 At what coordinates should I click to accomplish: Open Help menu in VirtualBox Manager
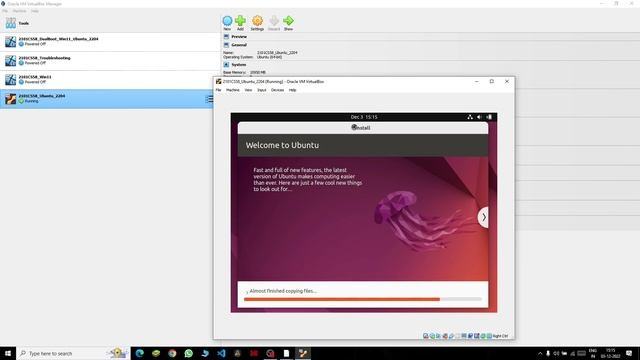(x=35, y=11)
